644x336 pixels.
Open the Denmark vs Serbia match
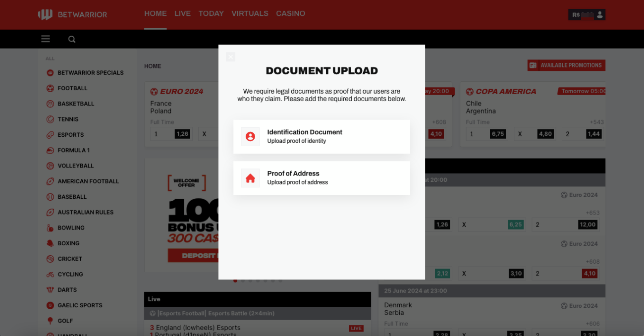click(398, 309)
